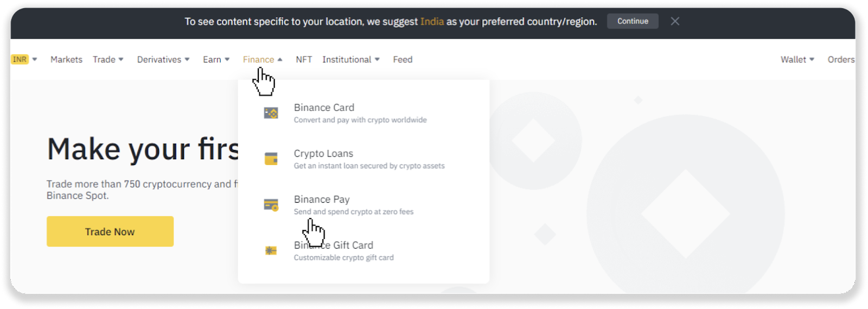
Task: Open the Feed page
Action: [x=403, y=59]
